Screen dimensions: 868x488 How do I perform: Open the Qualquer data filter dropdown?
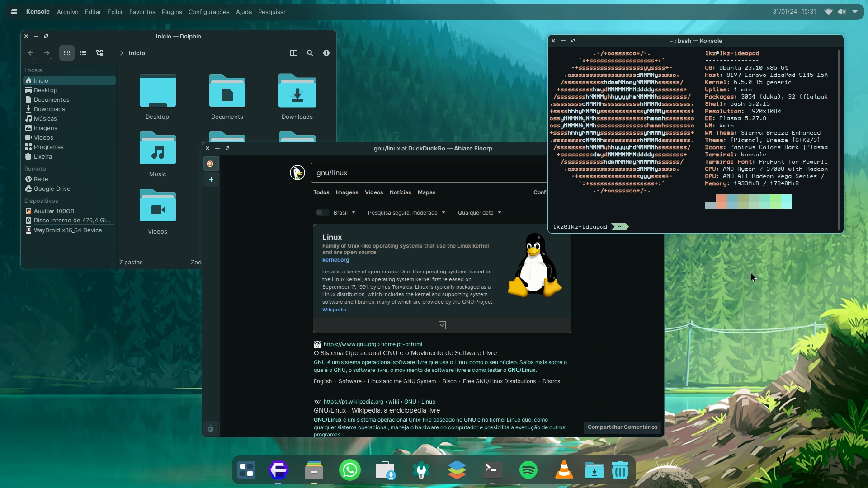click(479, 212)
